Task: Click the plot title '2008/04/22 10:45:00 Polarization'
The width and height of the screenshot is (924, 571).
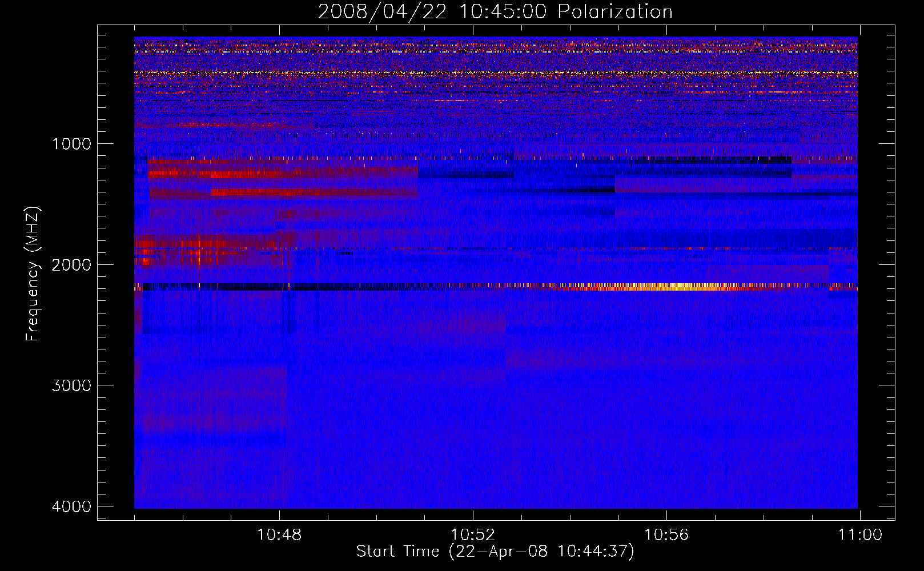Action: click(495, 12)
